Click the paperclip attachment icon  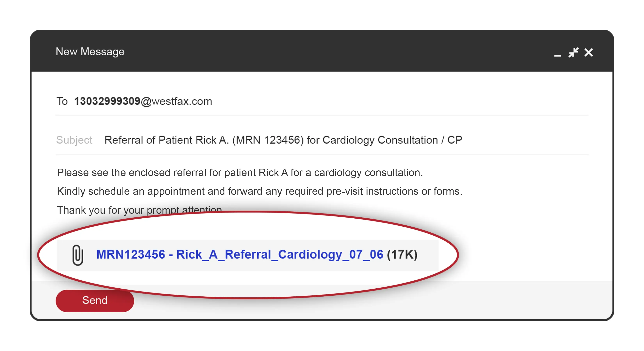coord(77,255)
